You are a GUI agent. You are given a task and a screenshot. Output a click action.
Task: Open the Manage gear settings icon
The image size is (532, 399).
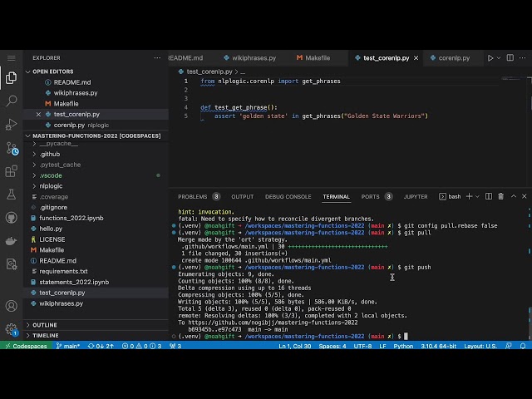(11, 329)
